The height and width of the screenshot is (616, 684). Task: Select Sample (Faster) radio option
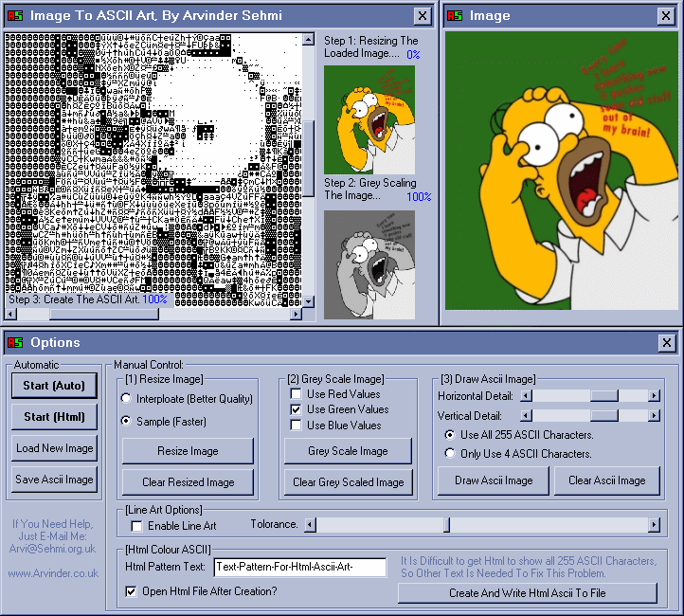(127, 420)
